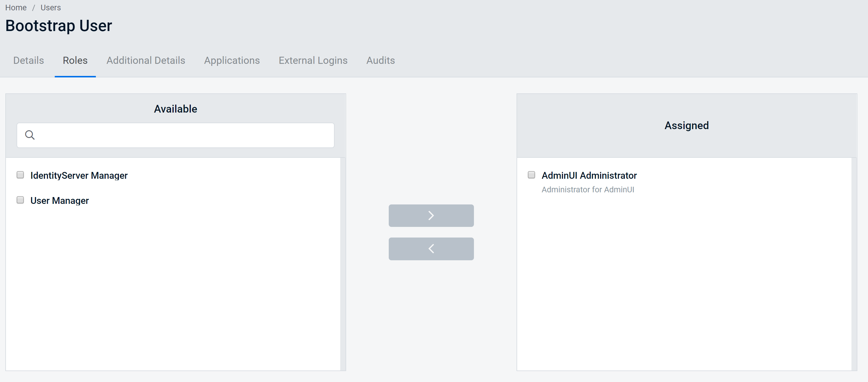Click the search input field in Available
The height and width of the screenshot is (382, 868).
tap(175, 135)
